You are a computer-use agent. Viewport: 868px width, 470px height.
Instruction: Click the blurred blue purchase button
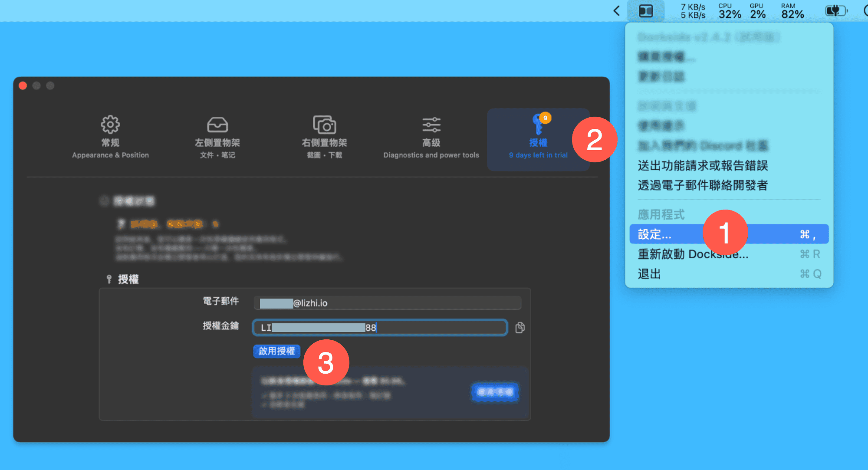495,392
